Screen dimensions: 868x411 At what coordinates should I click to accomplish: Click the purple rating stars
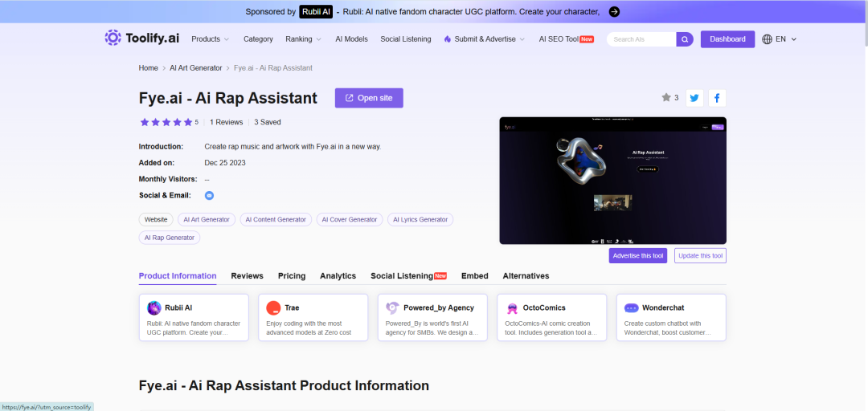click(166, 122)
